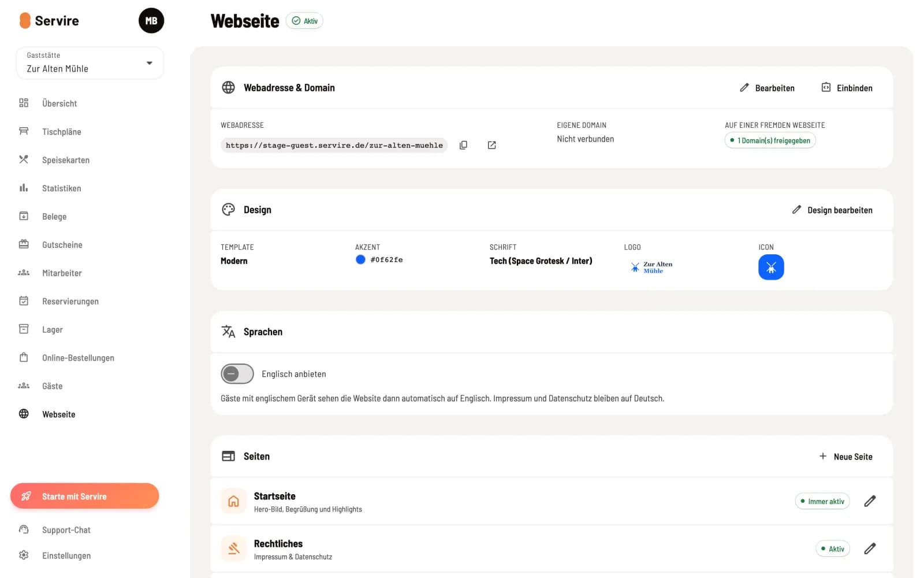Copy the web address to clipboard
Image resolution: width=924 pixels, height=578 pixels.
click(463, 145)
